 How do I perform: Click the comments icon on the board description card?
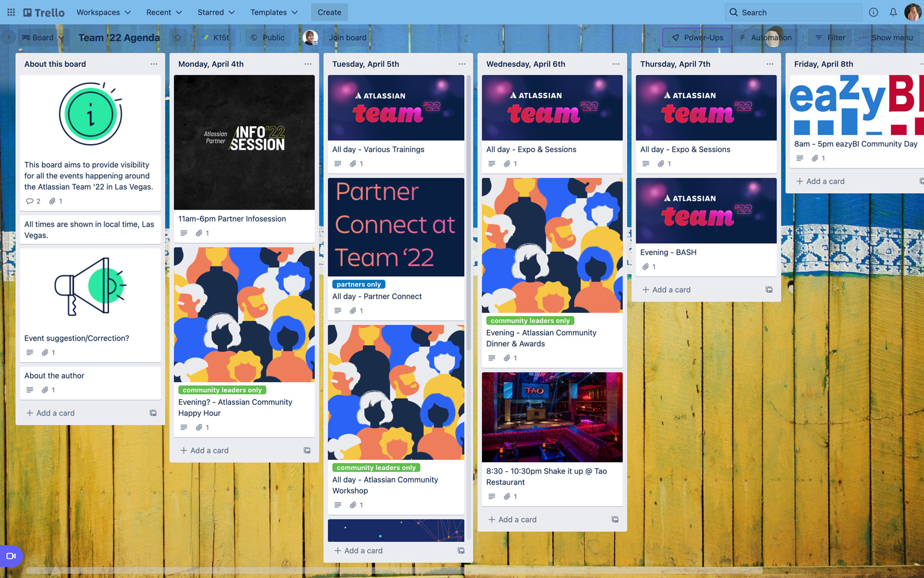coord(30,201)
